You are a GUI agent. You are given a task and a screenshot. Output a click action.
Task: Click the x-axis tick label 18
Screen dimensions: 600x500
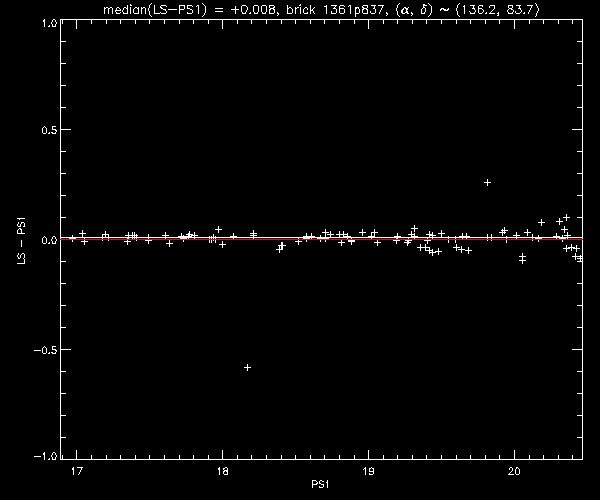click(x=222, y=471)
